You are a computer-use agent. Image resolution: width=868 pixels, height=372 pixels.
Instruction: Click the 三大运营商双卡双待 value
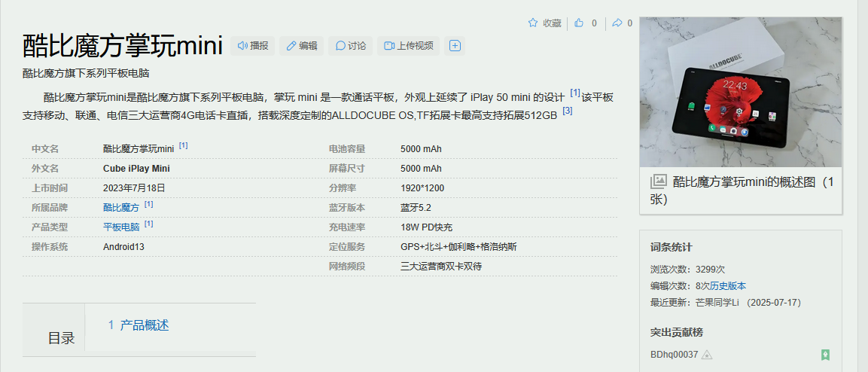(441, 267)
